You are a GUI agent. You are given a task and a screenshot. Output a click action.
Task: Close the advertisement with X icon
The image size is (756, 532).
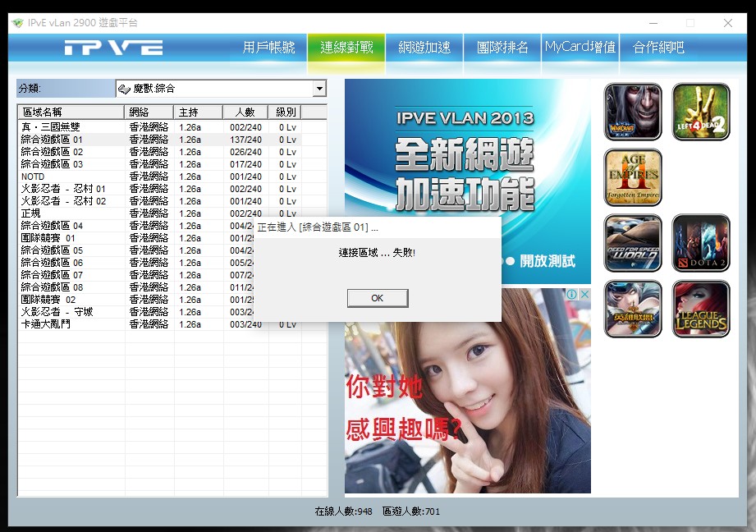click(584, 295)
